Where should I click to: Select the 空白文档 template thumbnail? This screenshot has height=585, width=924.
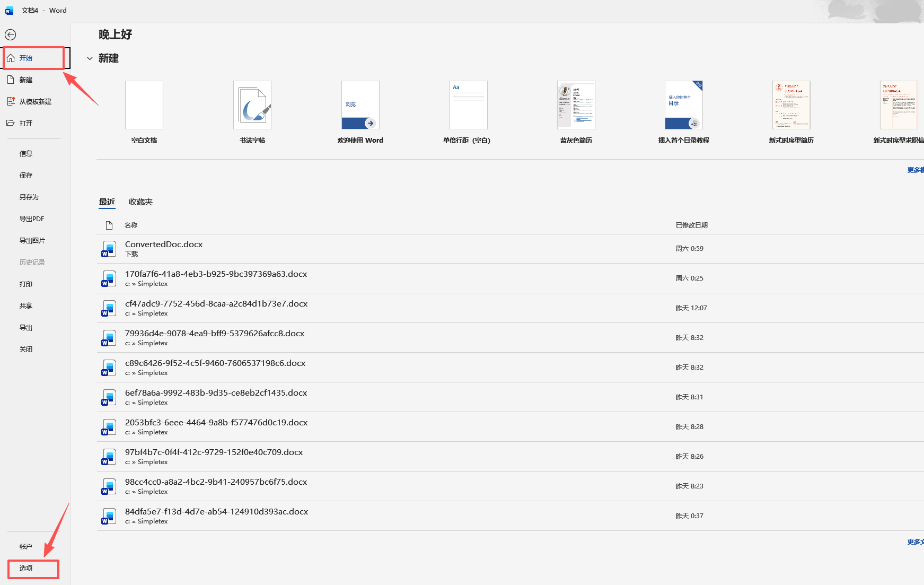click(144, 105)
